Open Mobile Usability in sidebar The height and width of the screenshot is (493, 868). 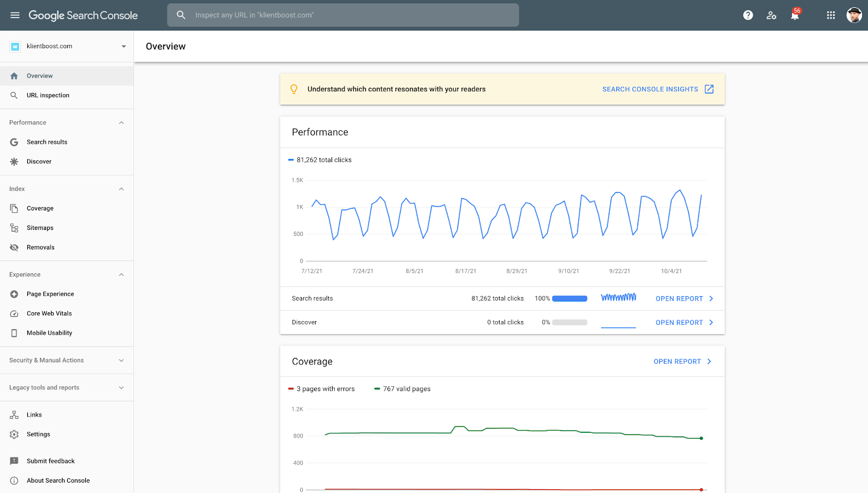pyautogui.click(x=67, y=333)
